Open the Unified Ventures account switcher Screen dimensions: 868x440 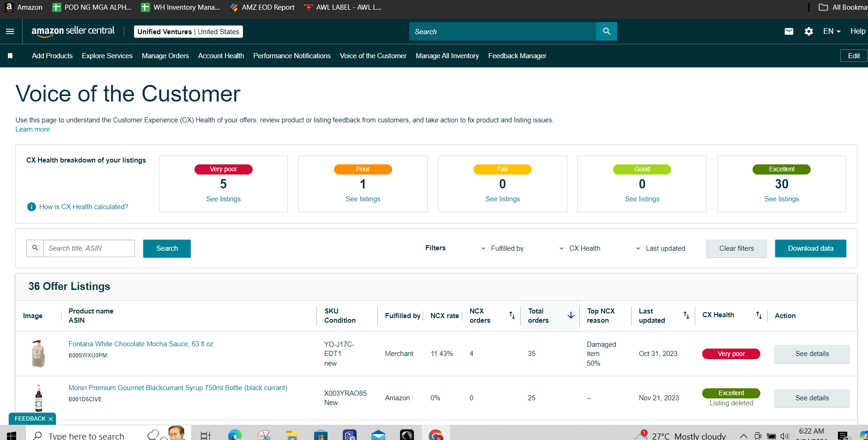tap(188, 31)
